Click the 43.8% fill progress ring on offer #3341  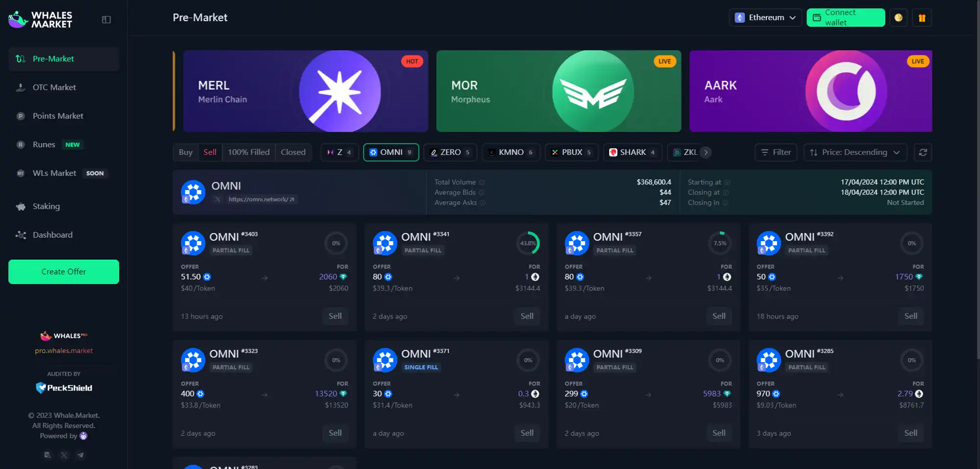pos(528,243)
